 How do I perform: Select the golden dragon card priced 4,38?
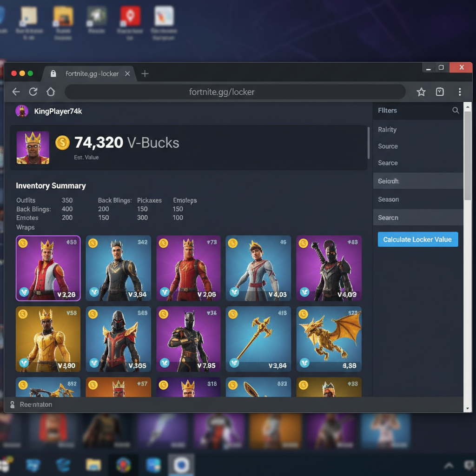click(x=329, y=339)
